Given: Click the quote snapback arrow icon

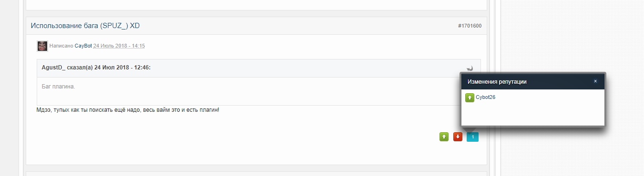Looking at the screenshot, I should pos(470,68).
